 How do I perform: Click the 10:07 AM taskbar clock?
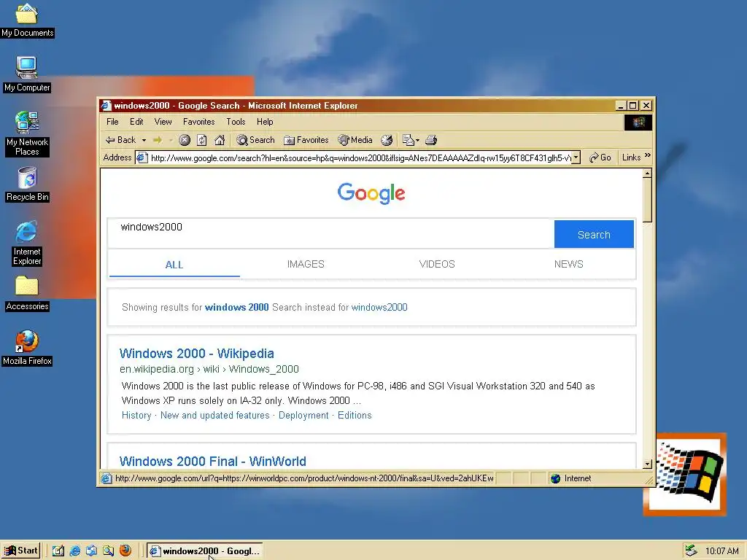coord(721,551)
